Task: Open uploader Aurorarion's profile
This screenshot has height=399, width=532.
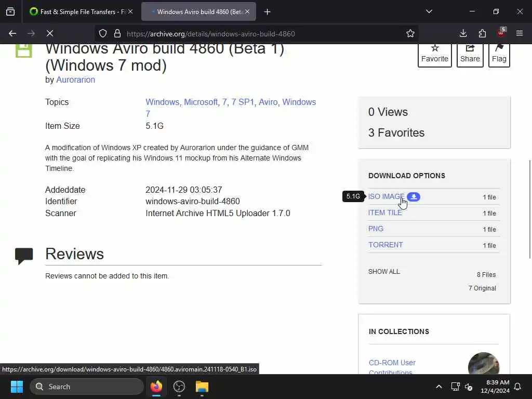Action: 75,79
